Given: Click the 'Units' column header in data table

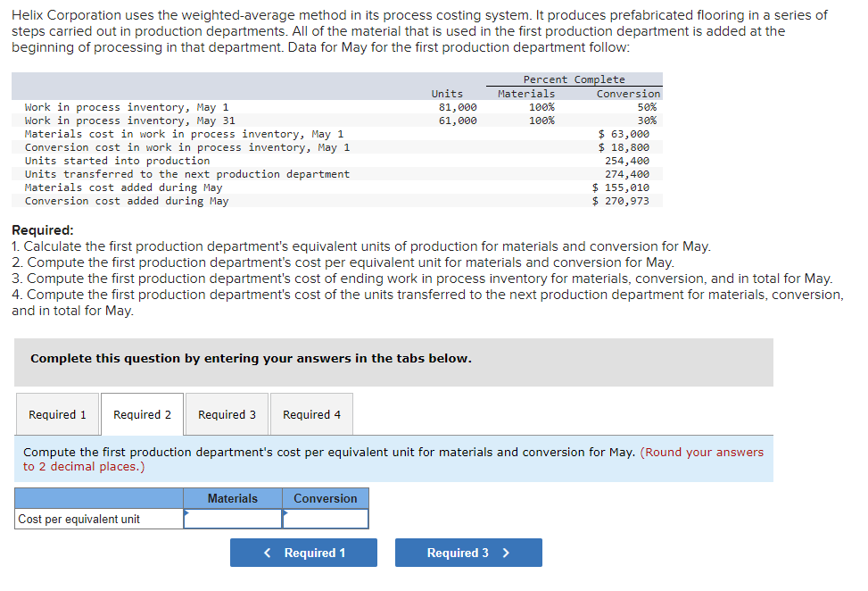Looking at the screenshot, I should (x=447, y=94).
